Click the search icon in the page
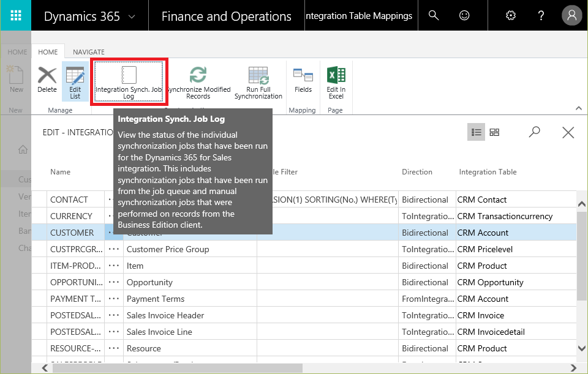The height and width of the screenshot is (374, 588). [534, 132]
